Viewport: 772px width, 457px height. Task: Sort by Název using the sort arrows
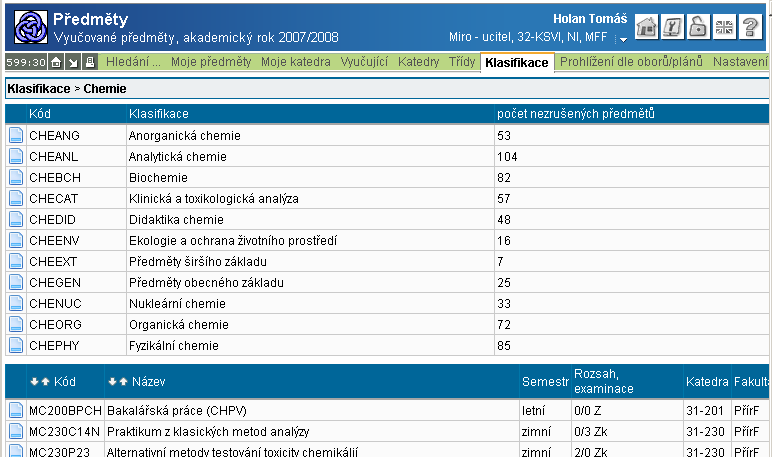117,382
